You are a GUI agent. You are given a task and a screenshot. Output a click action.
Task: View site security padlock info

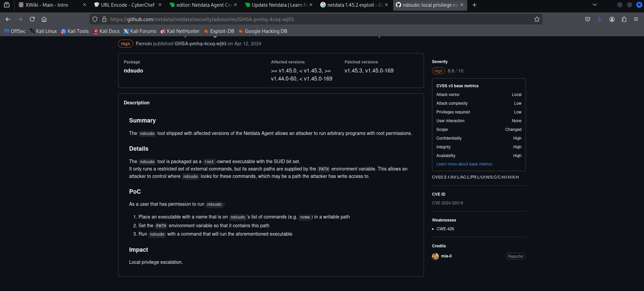pos(104,19)
